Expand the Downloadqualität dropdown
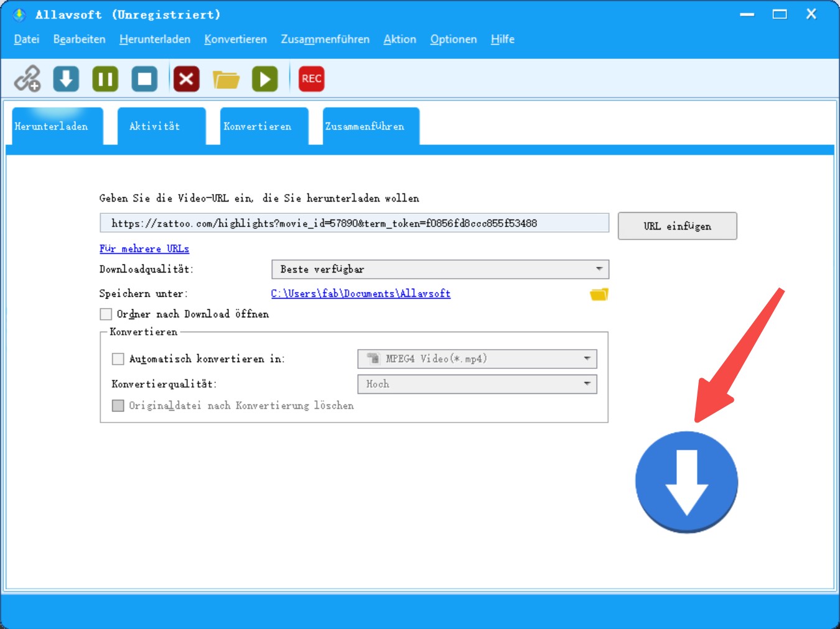 tap(441, 269)
